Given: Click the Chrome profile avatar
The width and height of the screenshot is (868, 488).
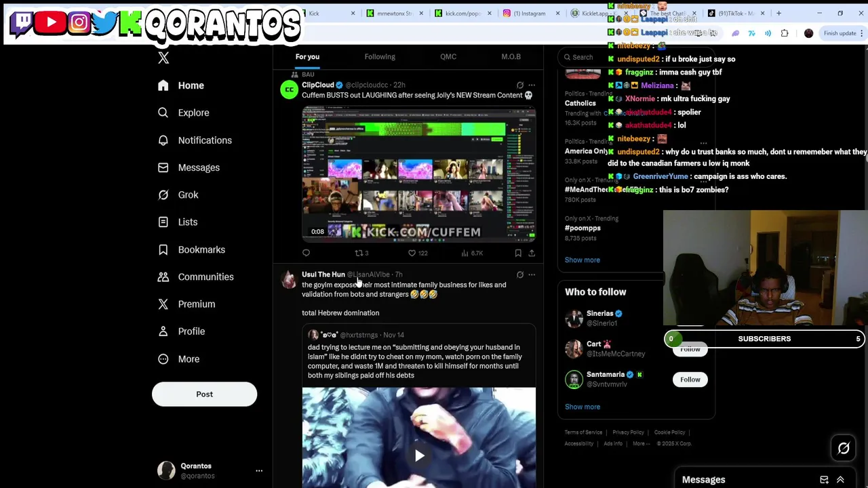Looking at the screenshot, I should click(808, 33).
